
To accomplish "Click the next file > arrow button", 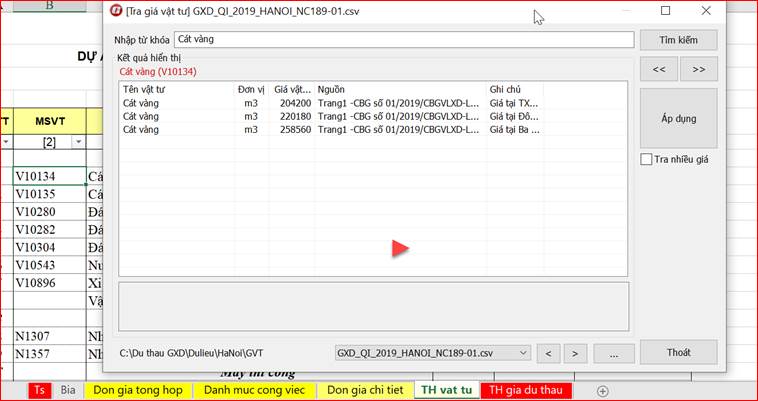I will click(574, 353).
